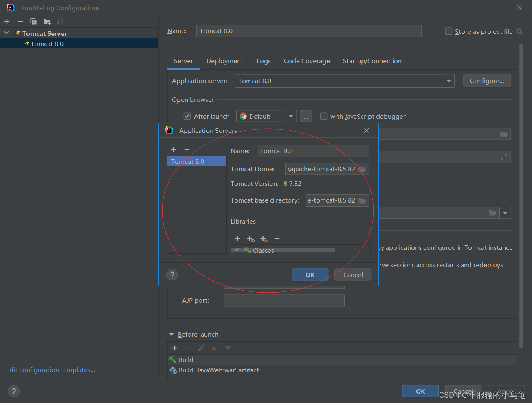Move before launch task up
This screenshot has width=532, height=403.
[214, 348]
